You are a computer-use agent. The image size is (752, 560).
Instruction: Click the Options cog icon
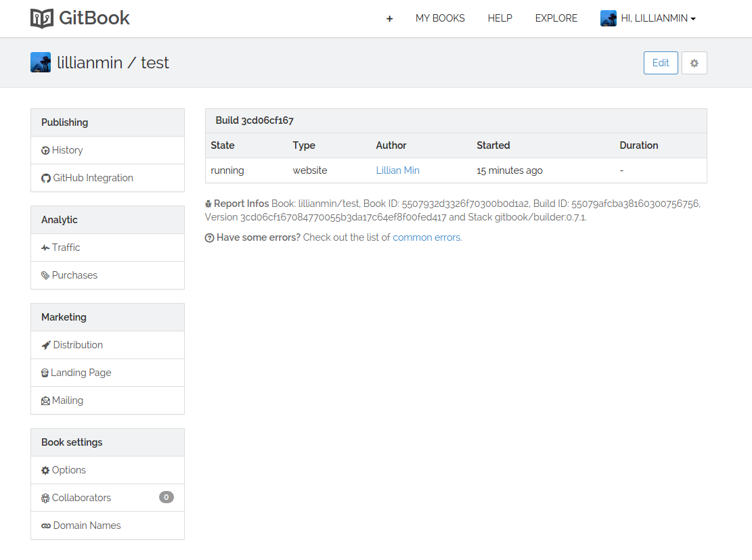pyautogui.click(x=45, y=471)
